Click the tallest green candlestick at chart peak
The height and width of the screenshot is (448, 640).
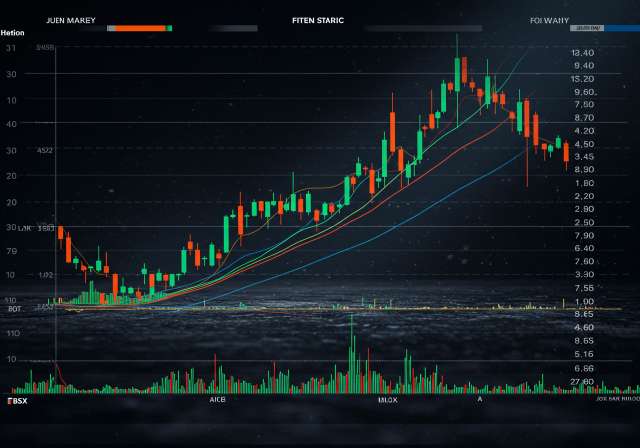(457, 72)
